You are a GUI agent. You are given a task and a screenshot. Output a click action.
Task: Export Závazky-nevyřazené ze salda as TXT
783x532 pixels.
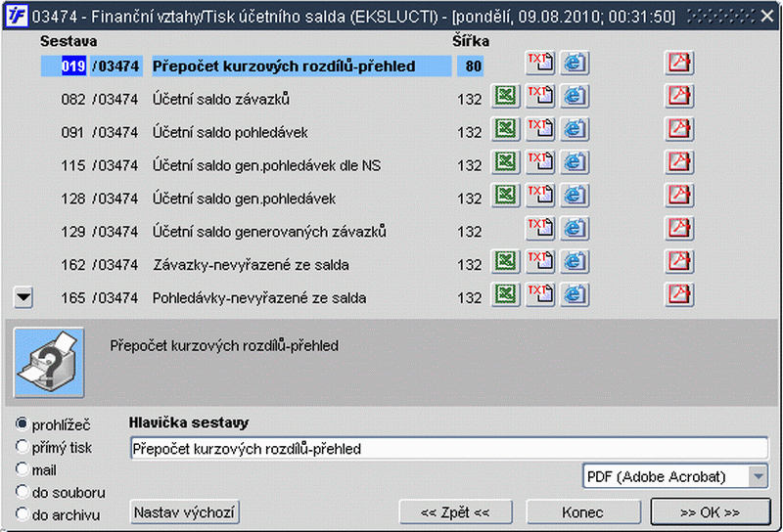tap(540, 261)
